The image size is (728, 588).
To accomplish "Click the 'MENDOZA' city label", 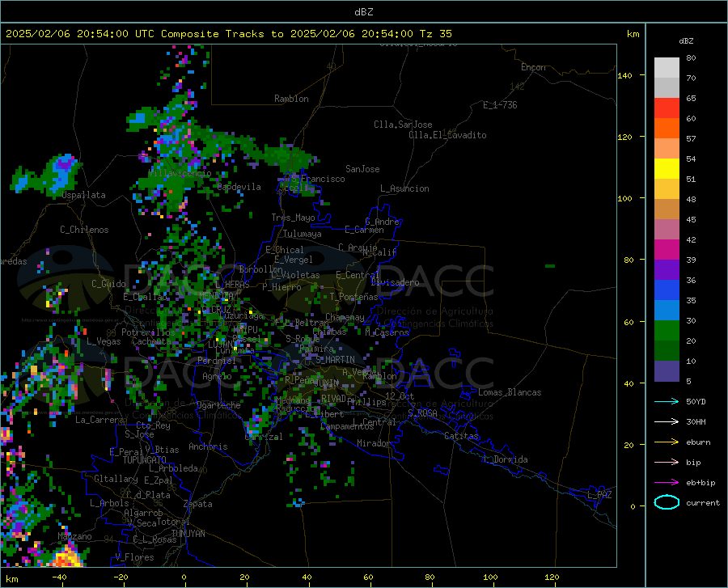I will pos(216,296).
